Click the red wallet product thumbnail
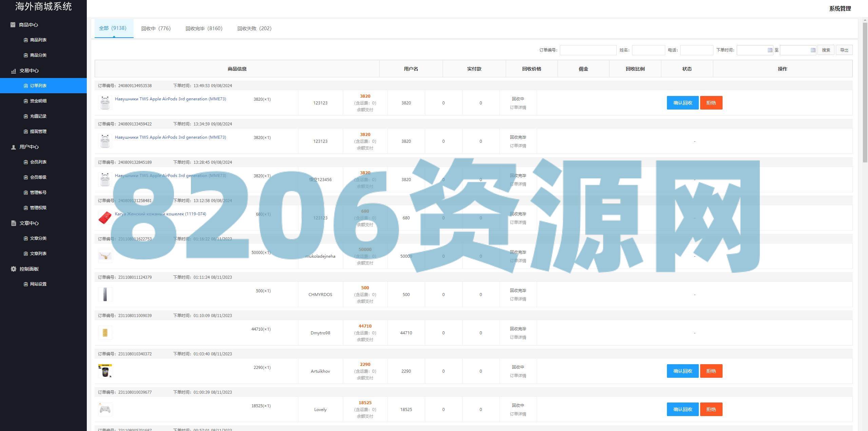Image resolution: width=868 pixels, height=431 pixels. point(105,218)
